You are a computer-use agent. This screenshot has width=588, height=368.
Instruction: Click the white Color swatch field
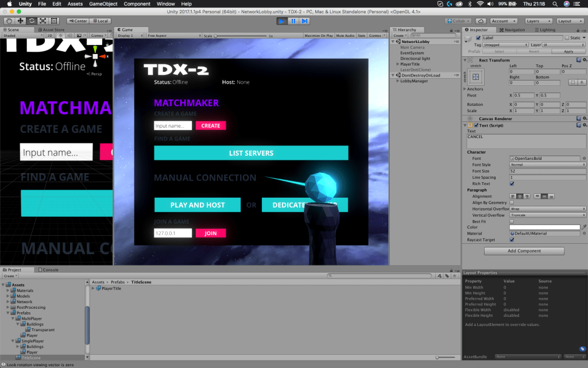pos(544,227)
